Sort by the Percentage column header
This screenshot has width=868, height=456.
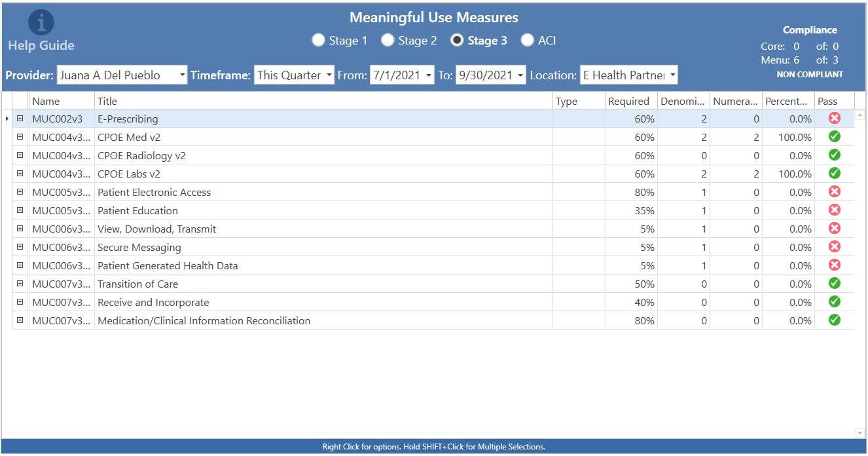[788, 101]
